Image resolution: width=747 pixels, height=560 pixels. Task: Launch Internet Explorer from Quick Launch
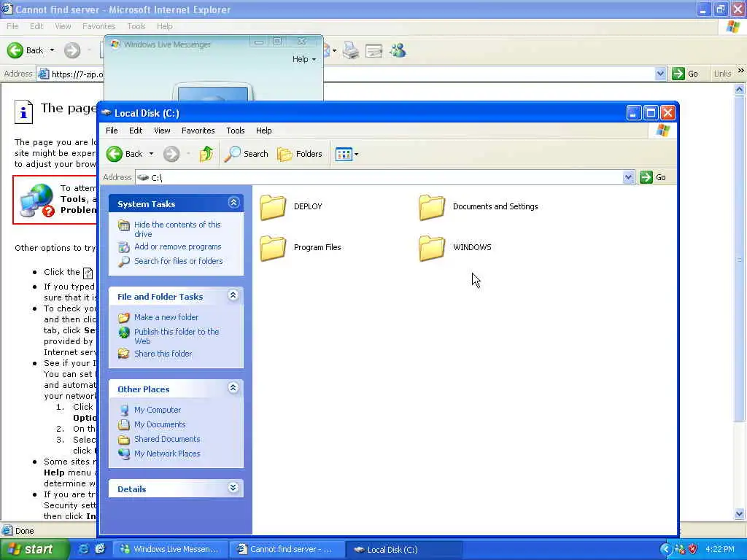[x=83, y=549]
